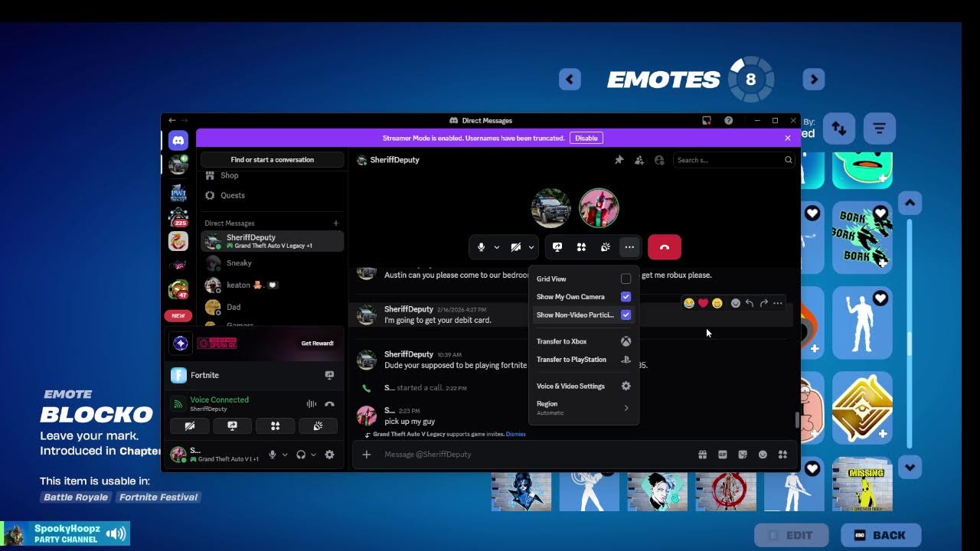Screen dimensions: 980x551
Task: Open add reaction picker on message
Action: tap(736, 304)
